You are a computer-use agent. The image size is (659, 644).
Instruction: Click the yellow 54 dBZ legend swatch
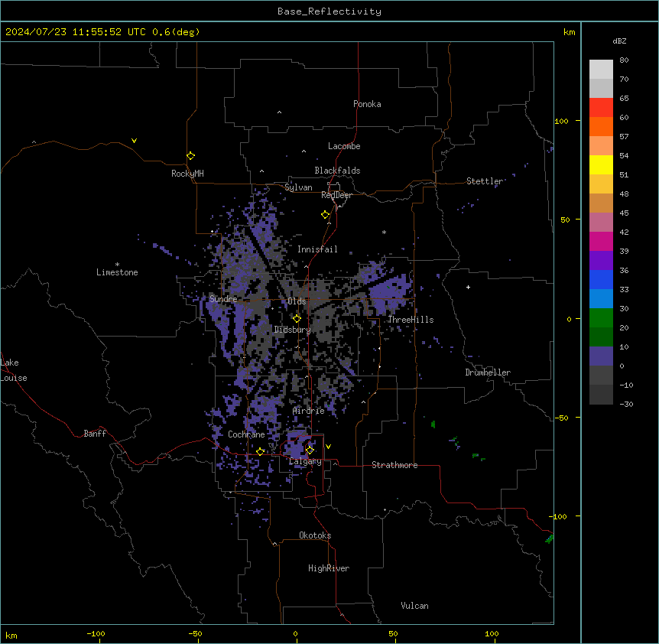pos(601,164)
